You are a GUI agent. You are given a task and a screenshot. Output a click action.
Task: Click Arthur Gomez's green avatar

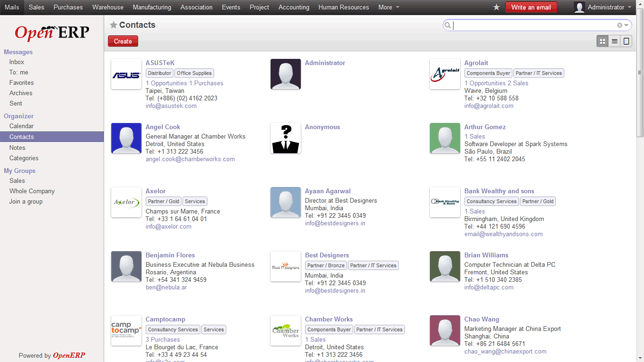click(x=445, y=138)
